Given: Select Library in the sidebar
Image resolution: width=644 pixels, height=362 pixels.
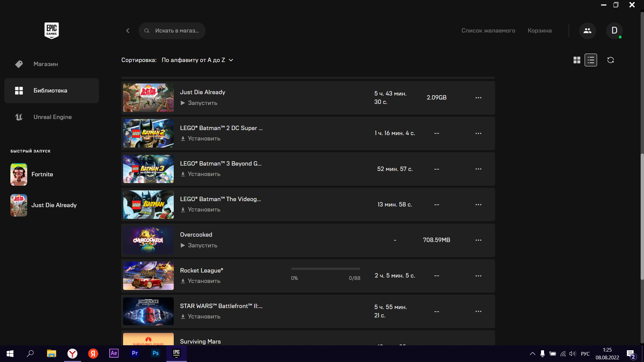Looking at the screenshot, I should pos(52,90).
